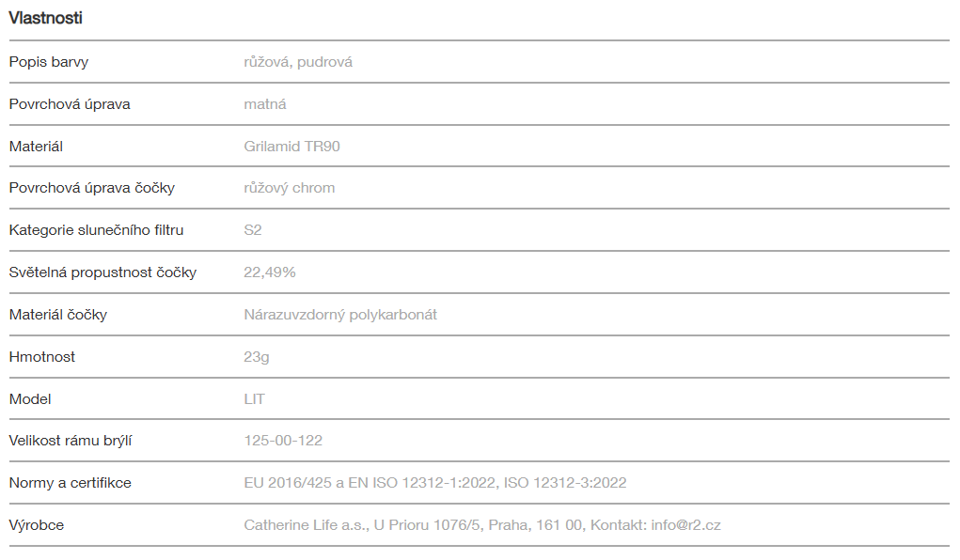Click the Kategorie slunečního filtru label
The image size is (960, 560).
pos(97,230)
